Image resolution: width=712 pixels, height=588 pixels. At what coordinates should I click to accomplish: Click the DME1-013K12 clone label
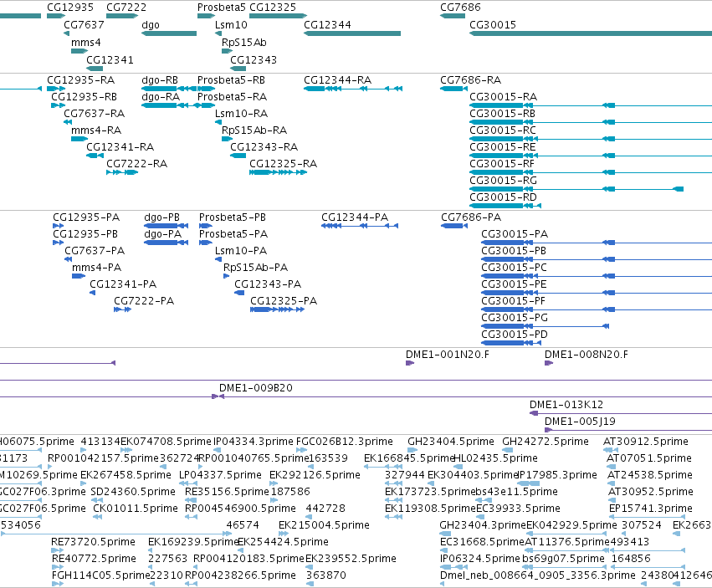[x=566, y=405]
